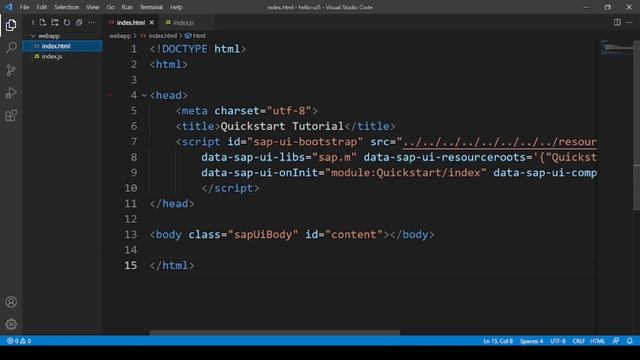Click index.html in the breadcrumb
640x360 pixels.
click(x=162, y=36)
